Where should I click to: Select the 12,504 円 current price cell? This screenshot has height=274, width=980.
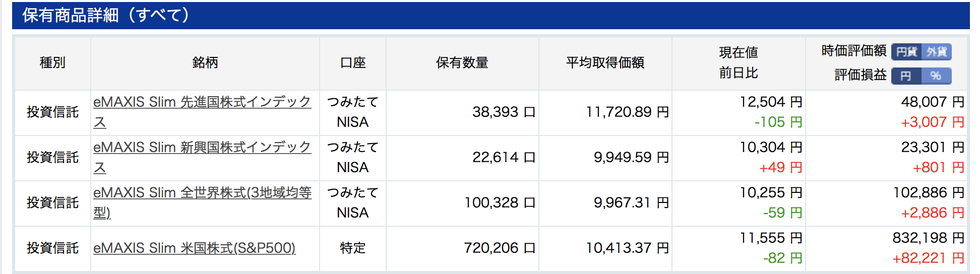tap(771, 102)
